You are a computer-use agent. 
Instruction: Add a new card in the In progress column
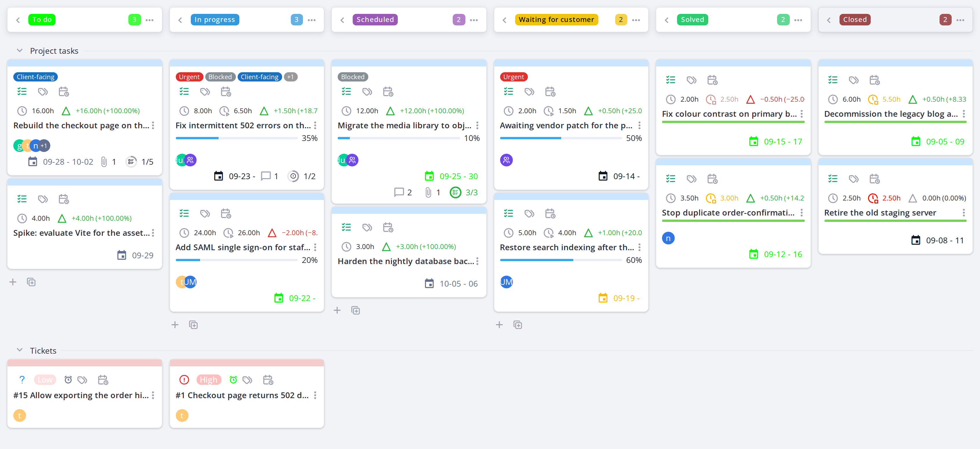tap(175, 325)
